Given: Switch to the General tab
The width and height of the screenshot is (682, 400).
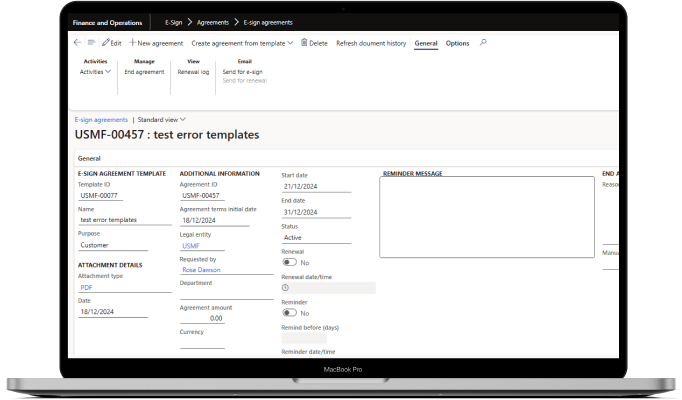Looking at the screenshot, I should click(426, 43).
